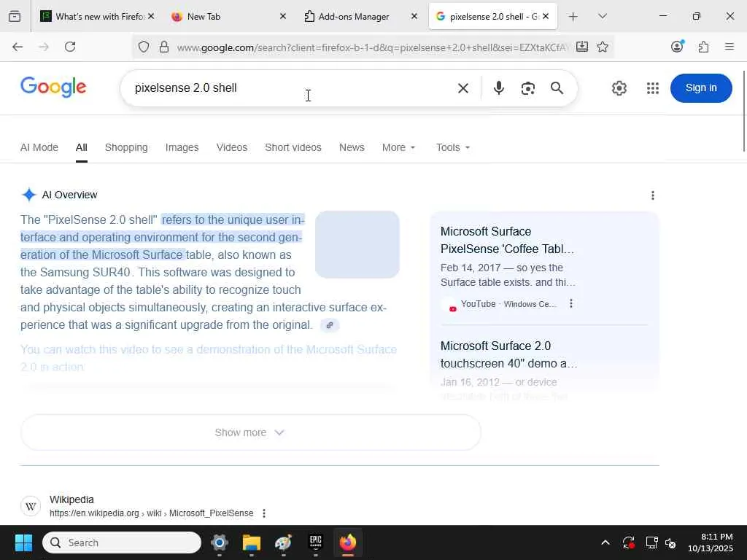This screenshot has width=747, height=560.
Task: Open a new browser tab
Action: click(x=573, y=17)
